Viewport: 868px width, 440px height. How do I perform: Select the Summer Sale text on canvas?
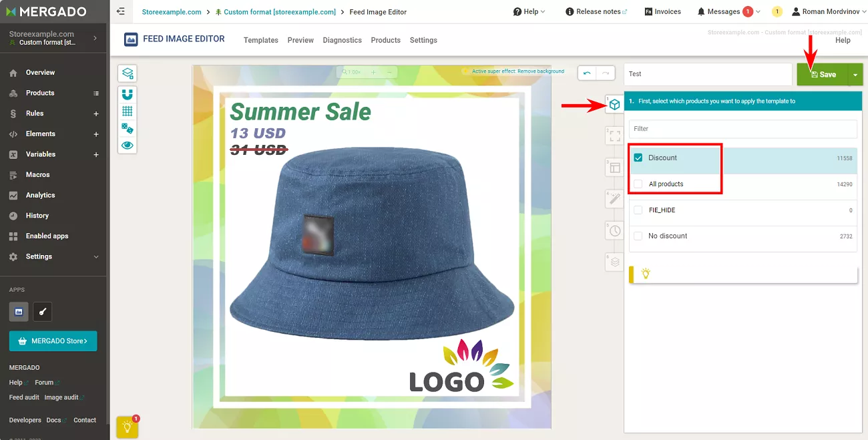point(300,112)
